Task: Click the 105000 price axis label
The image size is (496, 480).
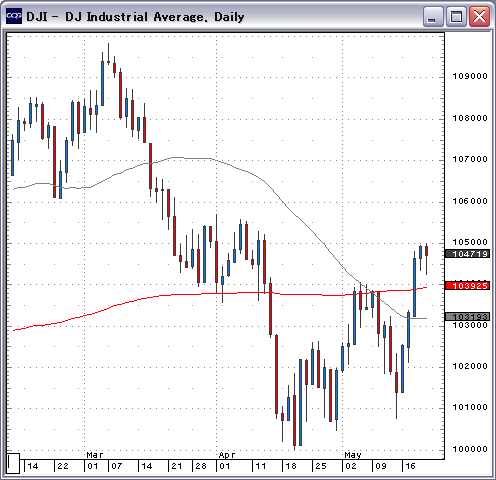Action: click(x=470, y=242)
